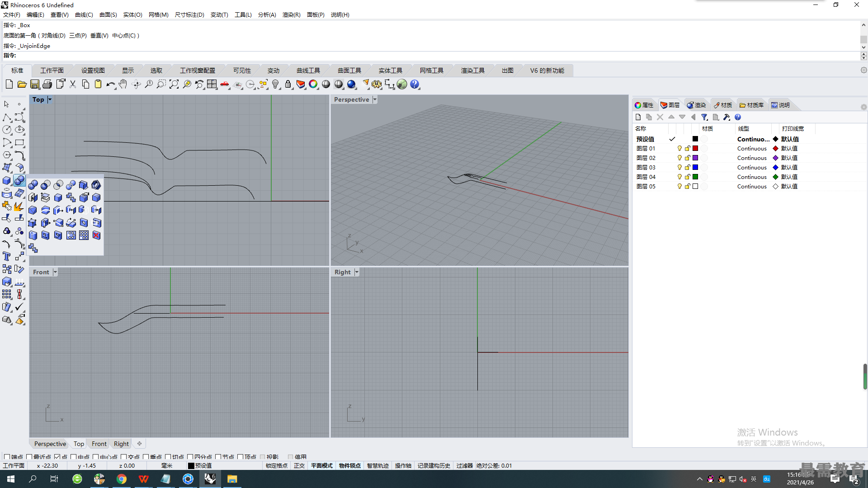The height and width of the screenshot is (488, 868).
Task: Change the green color swatch of 图层 04
Action: click(695, 177)
